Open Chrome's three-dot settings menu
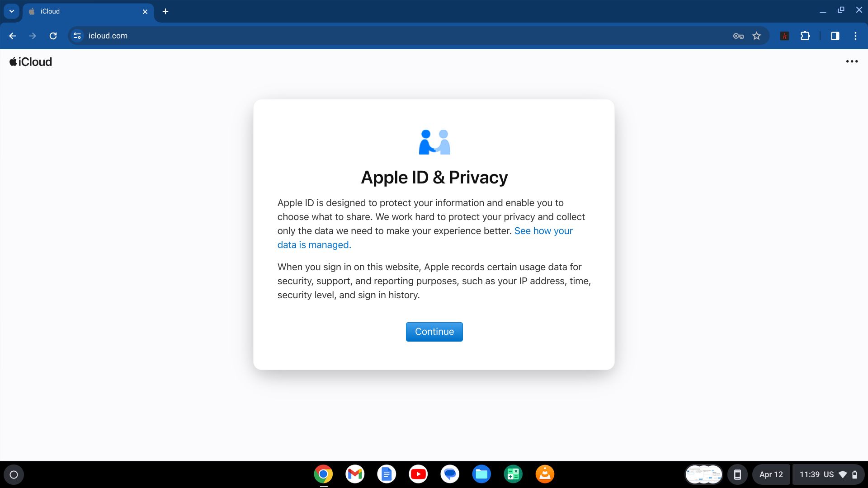 click(855, 36)
